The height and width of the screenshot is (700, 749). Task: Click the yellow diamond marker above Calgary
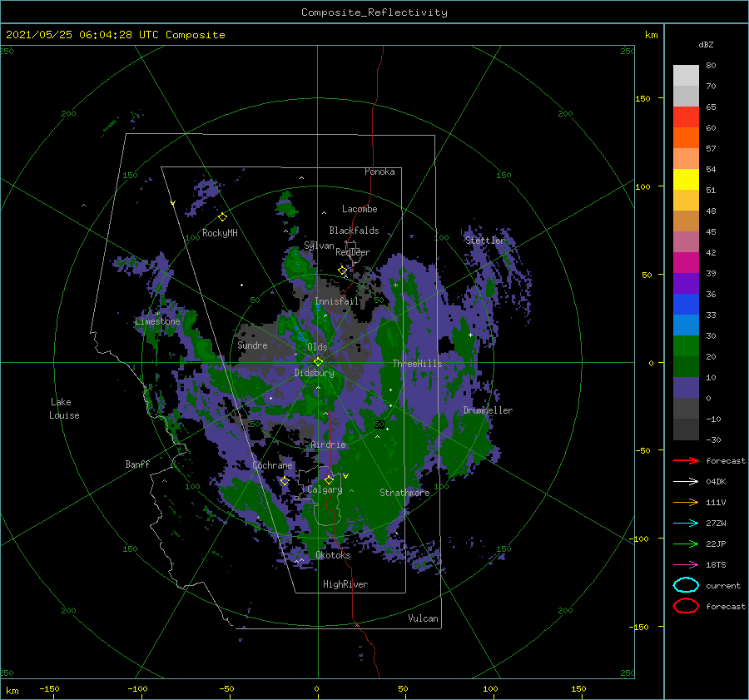[x=329, y=479]
